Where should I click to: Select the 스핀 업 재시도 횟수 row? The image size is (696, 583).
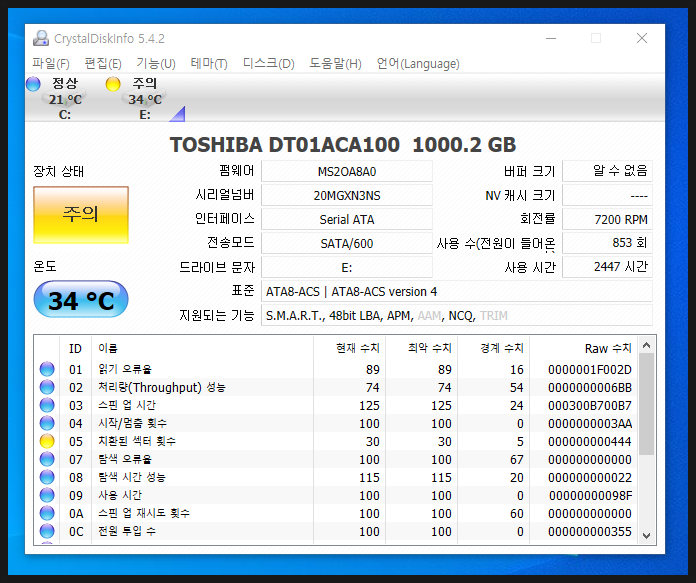point(336,513)
